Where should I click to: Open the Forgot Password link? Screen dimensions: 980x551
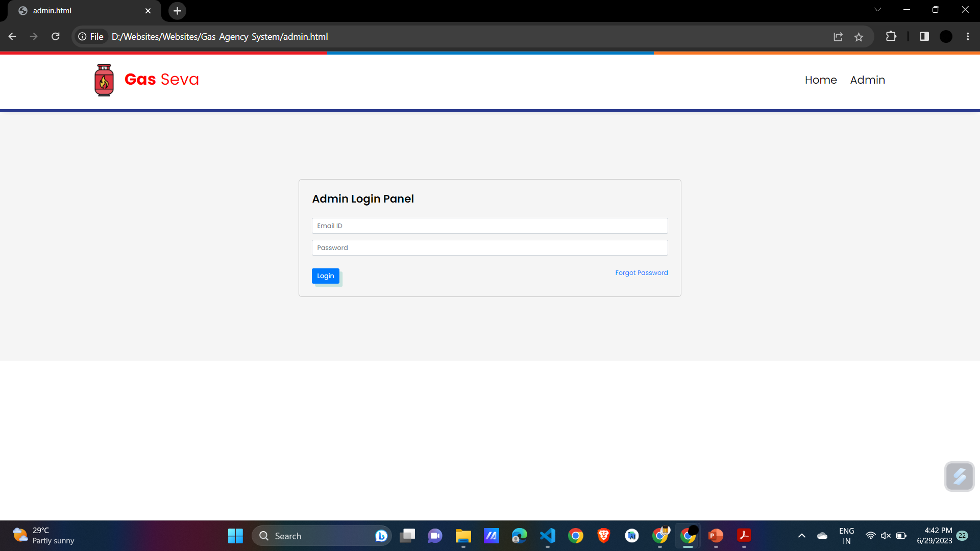point(641,272)
